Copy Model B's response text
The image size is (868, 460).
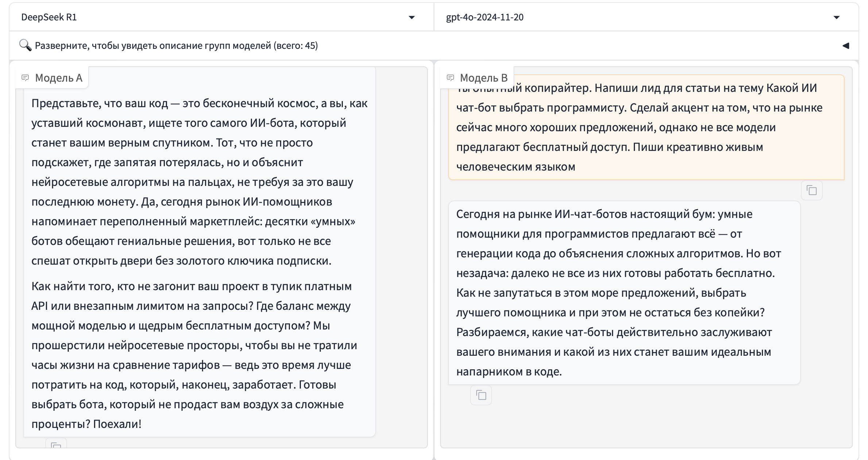click(481, 395)
